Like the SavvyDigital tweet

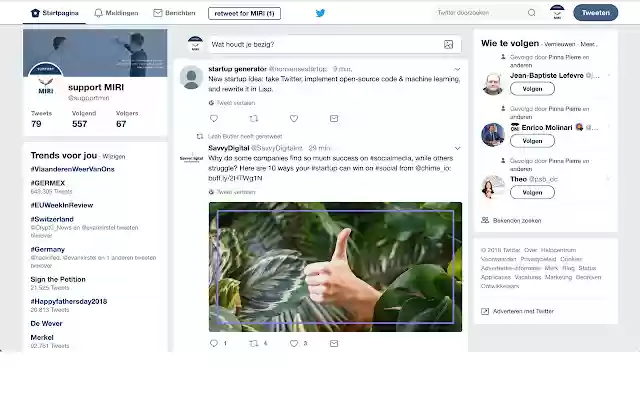[294, 343]
